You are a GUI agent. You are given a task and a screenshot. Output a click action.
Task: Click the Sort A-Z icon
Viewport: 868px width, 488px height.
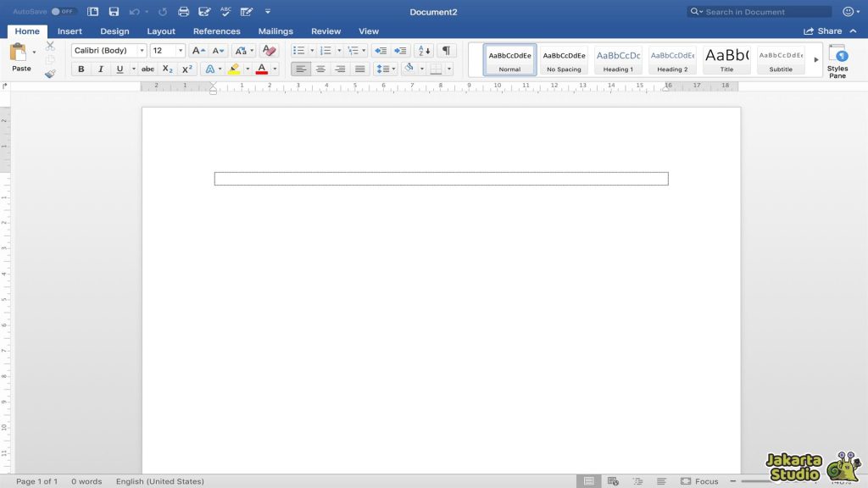[423, 51]
